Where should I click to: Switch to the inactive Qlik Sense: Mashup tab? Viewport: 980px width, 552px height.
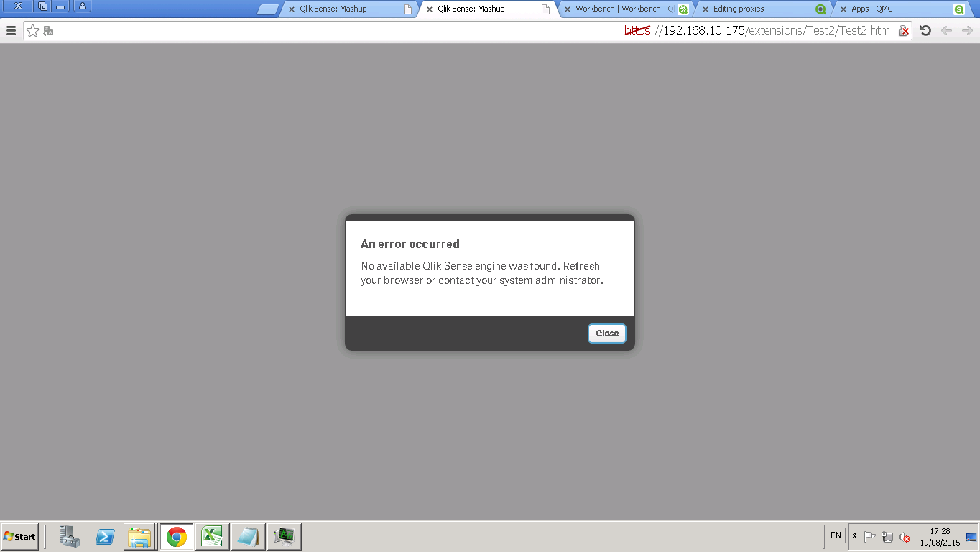(x=348, y=9)
